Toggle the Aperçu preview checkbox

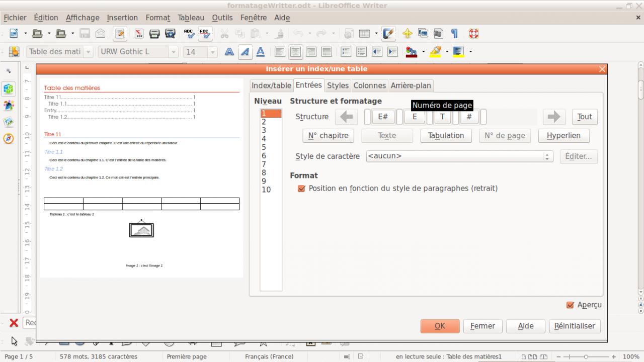pyautogui.click(x=570, y=305)
